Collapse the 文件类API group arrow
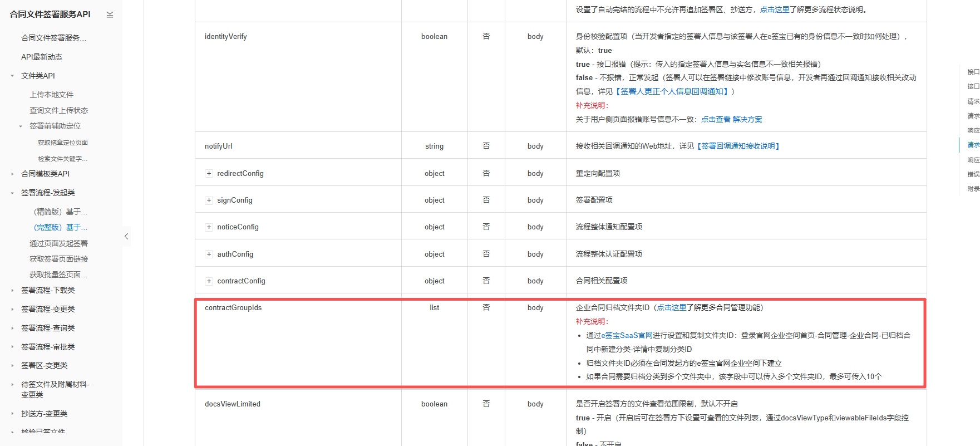 click(12, 76)
